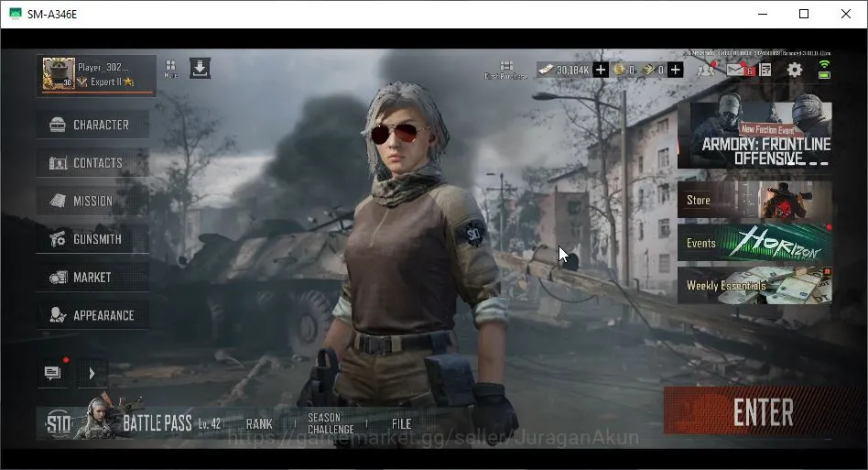Open the FILE tab
Image resolution: width=868 pixels, height=470 pixels.
click(x=401, y=424)
